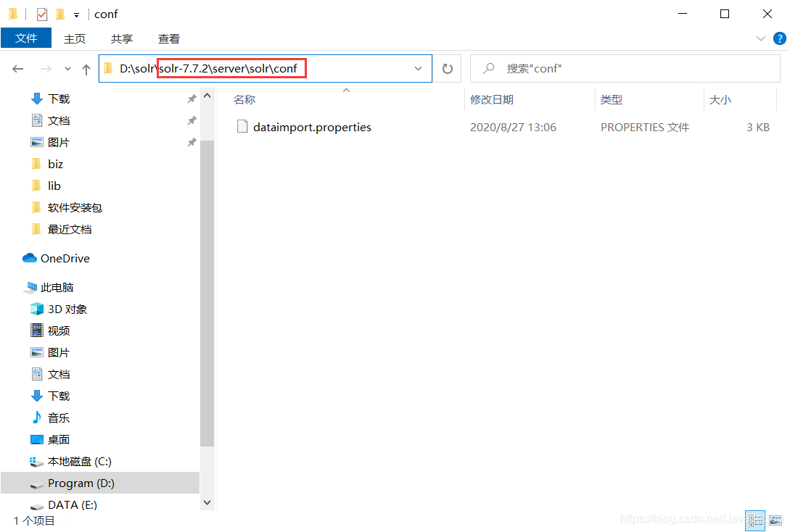Click the New folder quick access icon
The width and height of the screenshot is (790, 532).
click(60, 14)
